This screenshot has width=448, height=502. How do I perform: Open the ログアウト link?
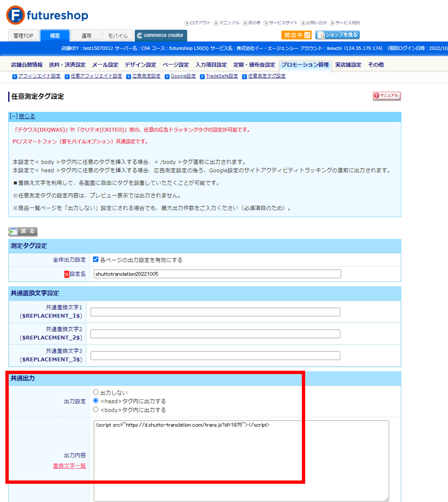point(200,23)
